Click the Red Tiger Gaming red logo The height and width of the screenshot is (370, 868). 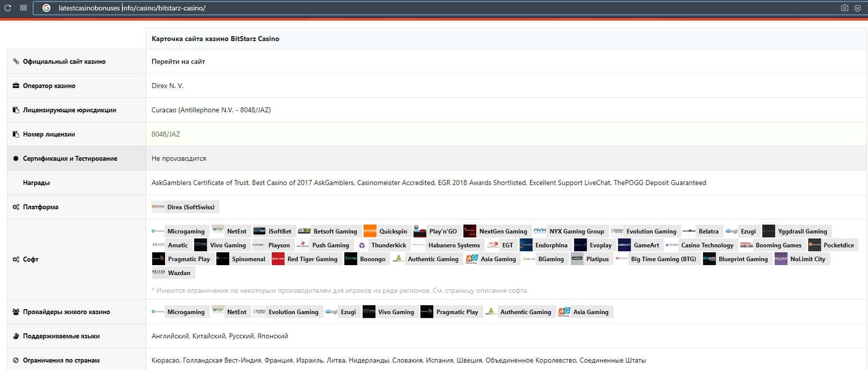278,259
